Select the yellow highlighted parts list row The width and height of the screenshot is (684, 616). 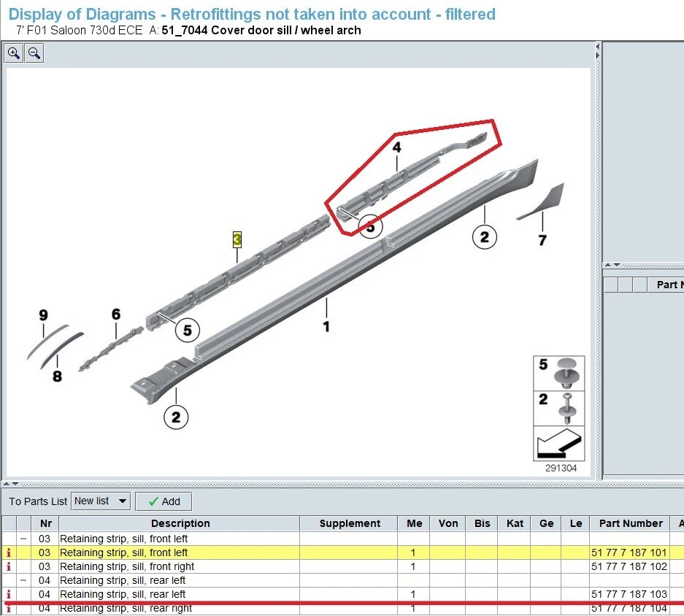[180, 553]
